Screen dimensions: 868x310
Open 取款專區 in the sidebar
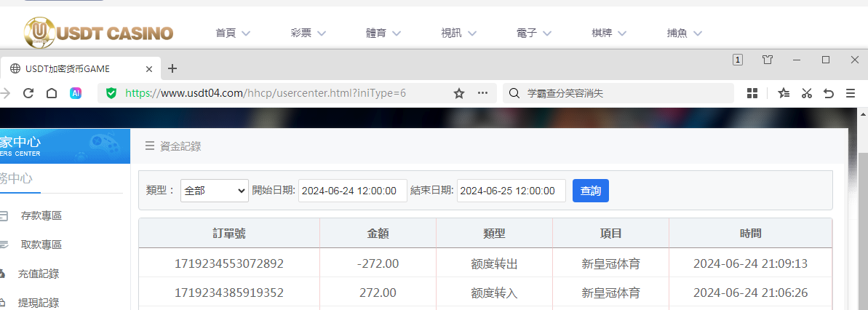(x=41, y=245)
